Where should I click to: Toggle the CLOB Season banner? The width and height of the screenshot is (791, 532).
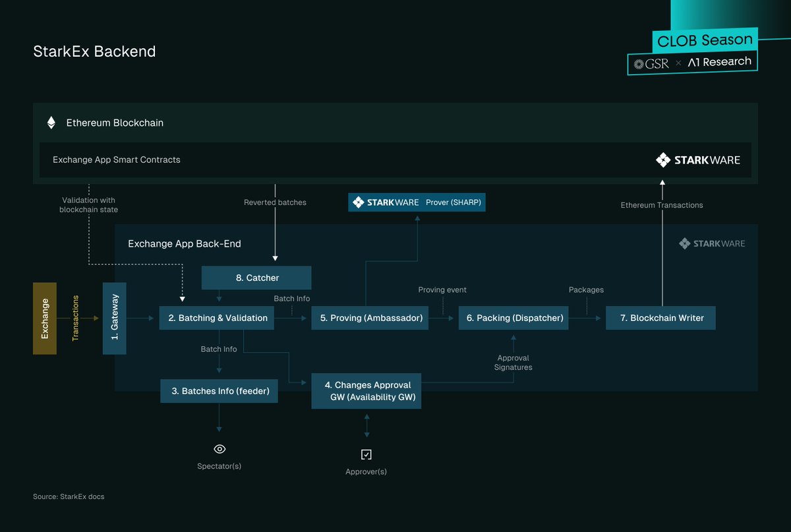(704, 41)
